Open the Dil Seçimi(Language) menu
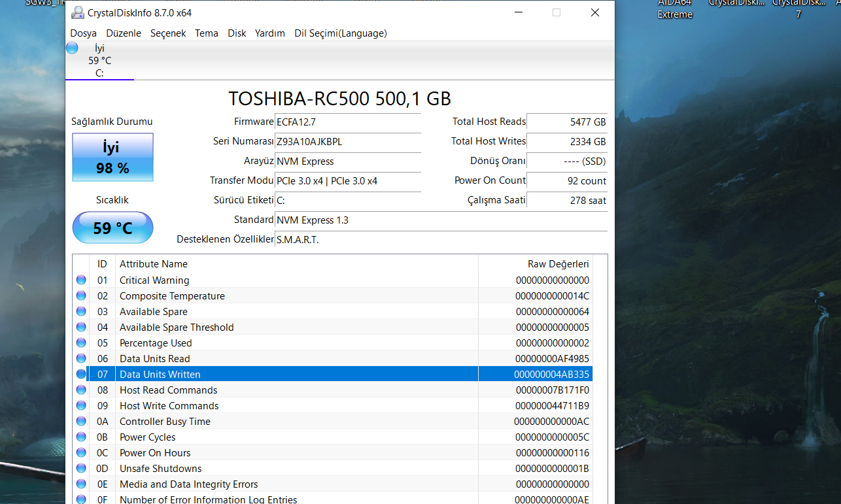 pyautogui.click(x=340, y=33)
